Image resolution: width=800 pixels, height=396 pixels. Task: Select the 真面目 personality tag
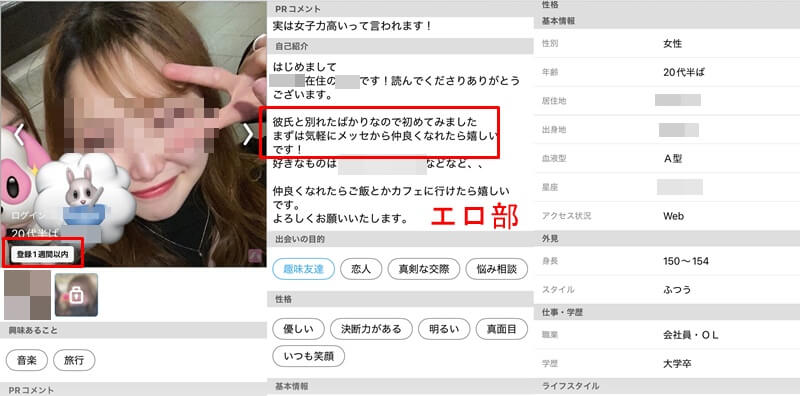(502, 329)
